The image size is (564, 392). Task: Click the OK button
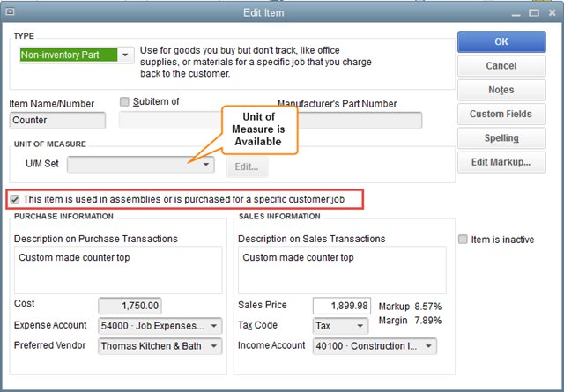point(501,41)
